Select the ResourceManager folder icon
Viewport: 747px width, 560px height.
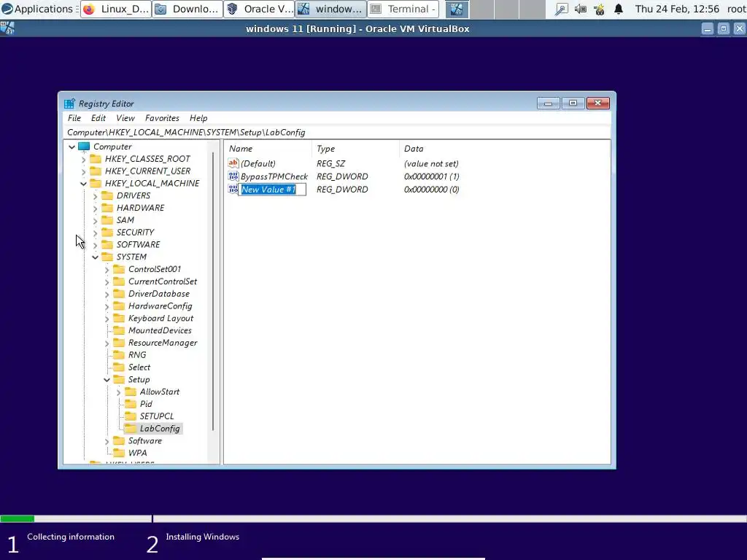point(119,343)
